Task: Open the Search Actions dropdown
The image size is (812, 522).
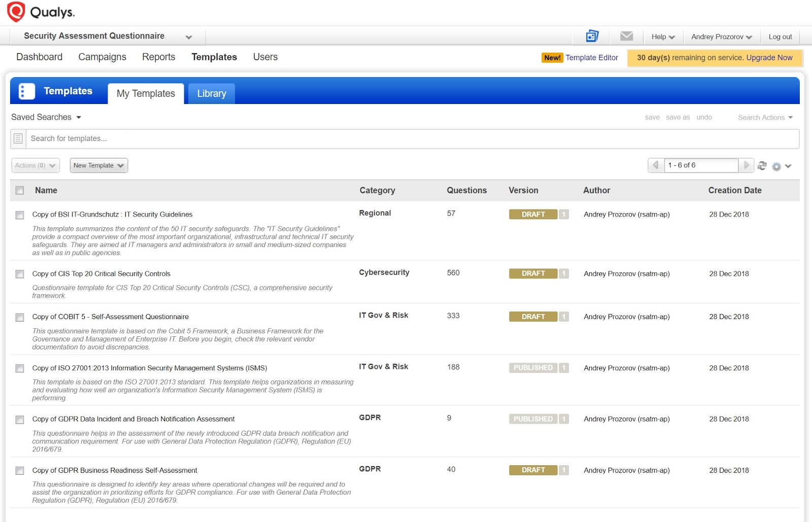Action: pos(765,117)
